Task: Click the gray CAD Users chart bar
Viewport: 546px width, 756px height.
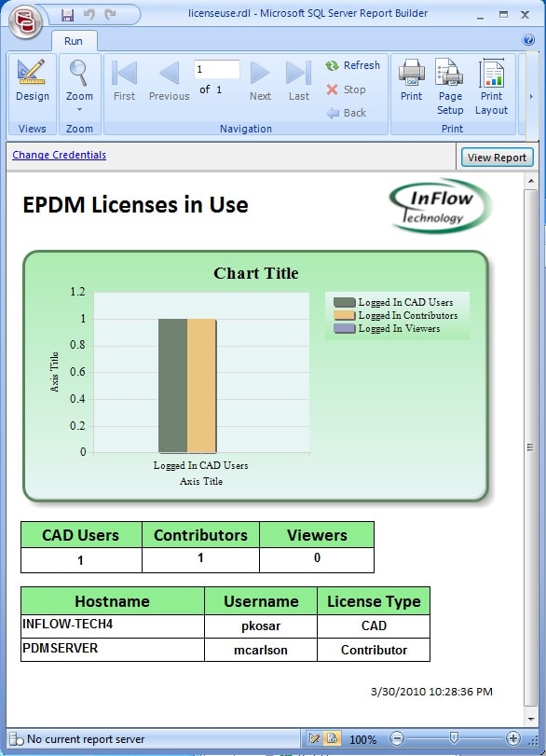Action: (172, 386)
